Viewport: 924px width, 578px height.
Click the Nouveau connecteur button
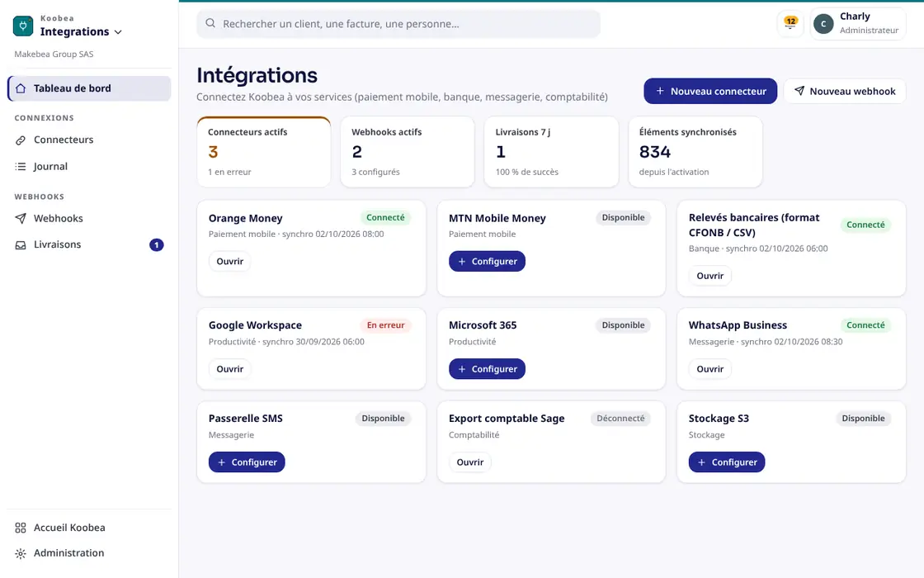click(x=710, y=92)
